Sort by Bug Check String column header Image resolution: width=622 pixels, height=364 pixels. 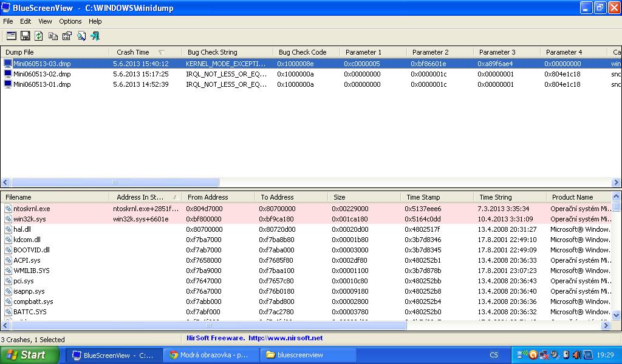pos(213,52)
